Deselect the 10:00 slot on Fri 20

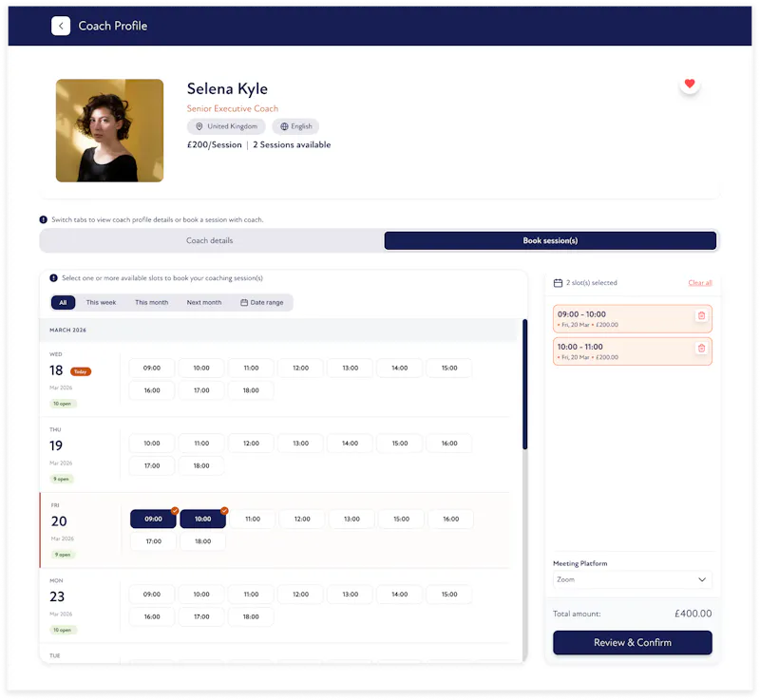(202, 519)
